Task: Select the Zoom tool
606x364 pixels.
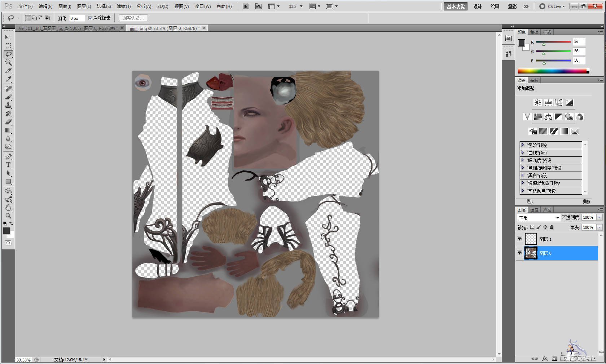Action: pos(8,216)
